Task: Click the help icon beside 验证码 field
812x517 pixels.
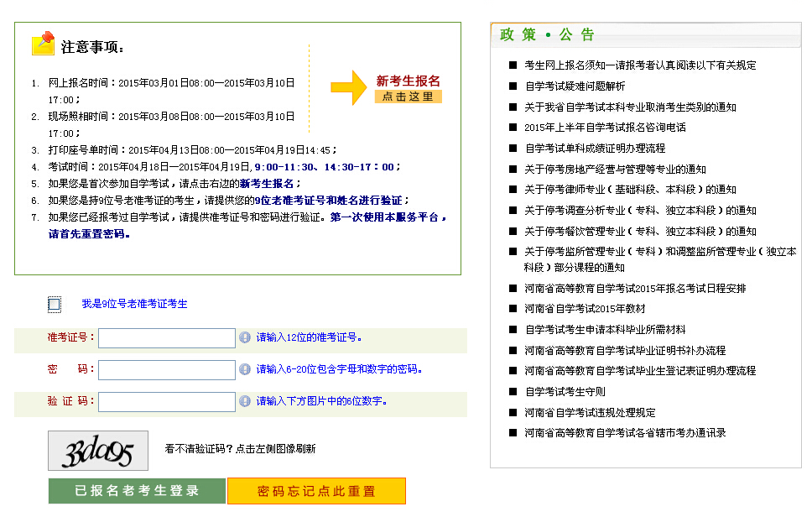Action: click(x=243, y=402)
